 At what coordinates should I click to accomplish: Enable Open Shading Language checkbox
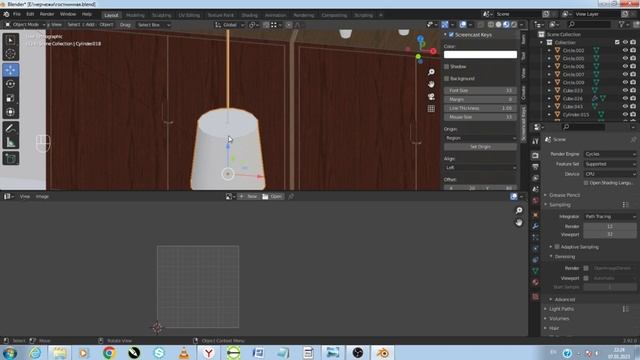pyautogui.click(x=586, y=183)
